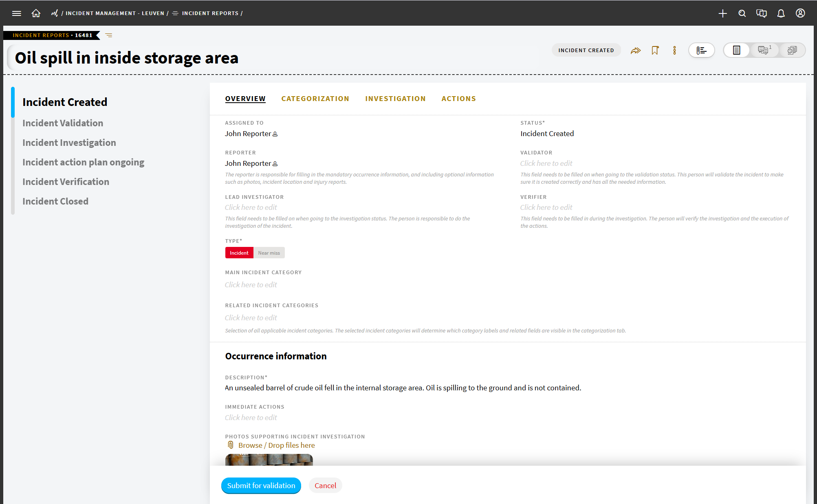Bookmark this incident report

tap(655, 51)
